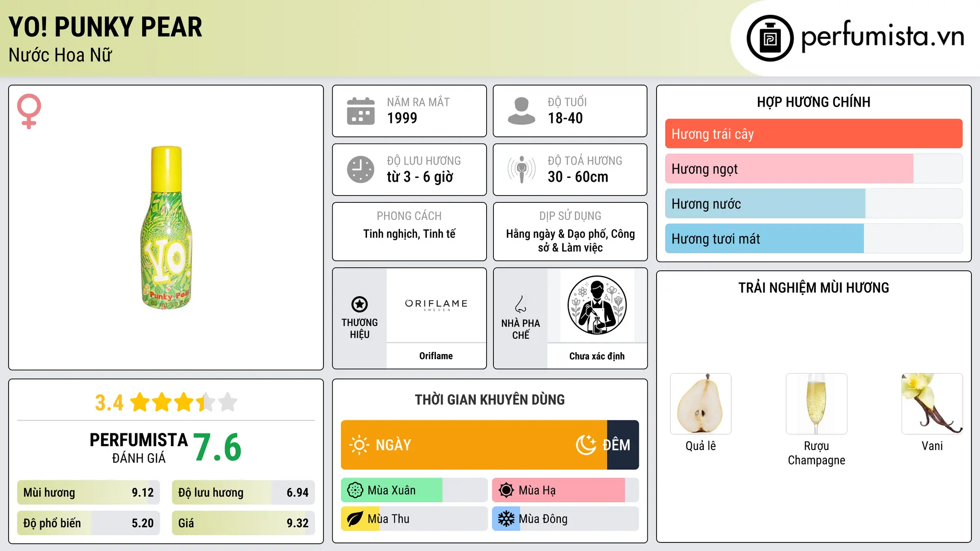This screenshot has height=551, width=980.
Task: Click the star badge icon above Thương hiệu
Action: click(359, 304)
